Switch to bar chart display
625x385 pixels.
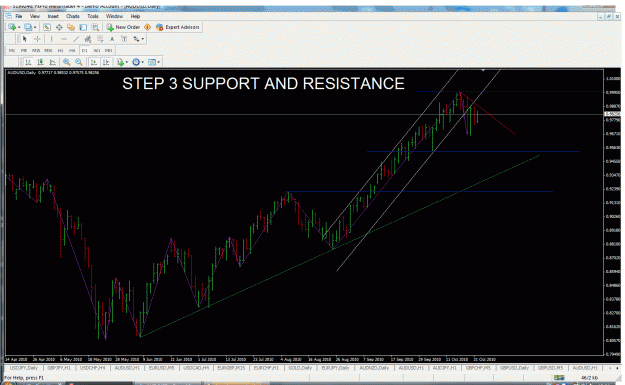coord(28,62)
